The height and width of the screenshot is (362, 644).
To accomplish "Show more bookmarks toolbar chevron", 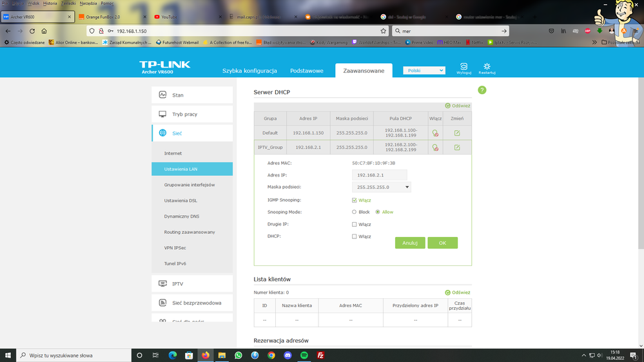I will point(594,43).
